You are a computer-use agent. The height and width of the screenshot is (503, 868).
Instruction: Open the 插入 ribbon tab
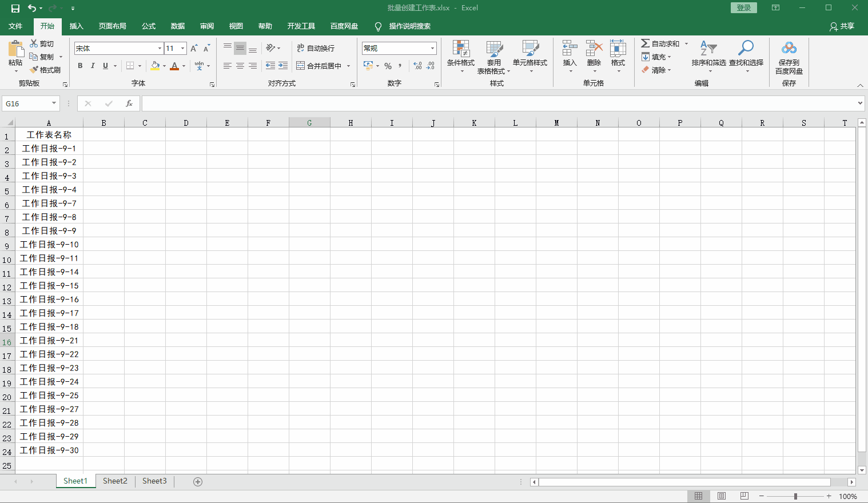[x=76, y=26]
